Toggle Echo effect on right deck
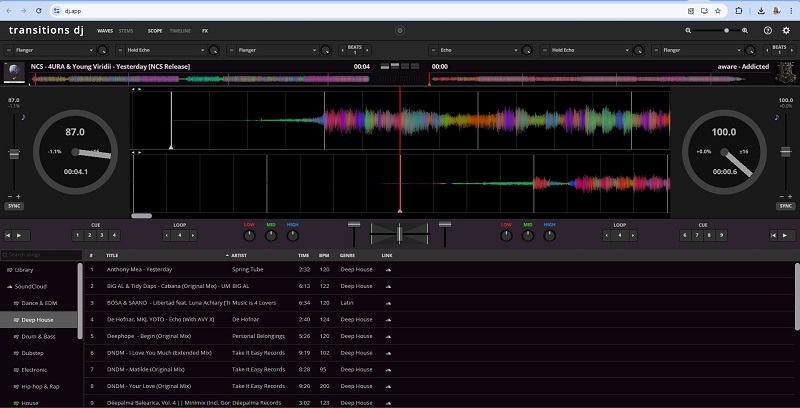This screenshot has height=408, width=800. [x=433, y=50]
